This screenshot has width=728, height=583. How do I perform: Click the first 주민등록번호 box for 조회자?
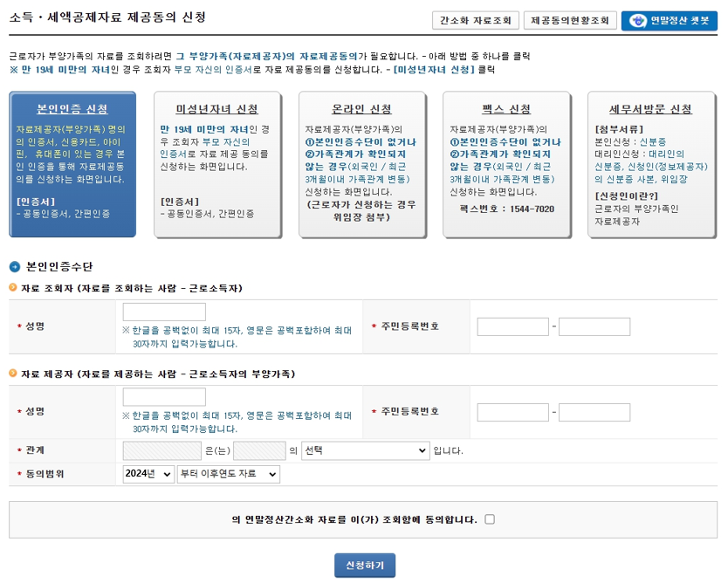pyautogui.click(x=512, y=326)
